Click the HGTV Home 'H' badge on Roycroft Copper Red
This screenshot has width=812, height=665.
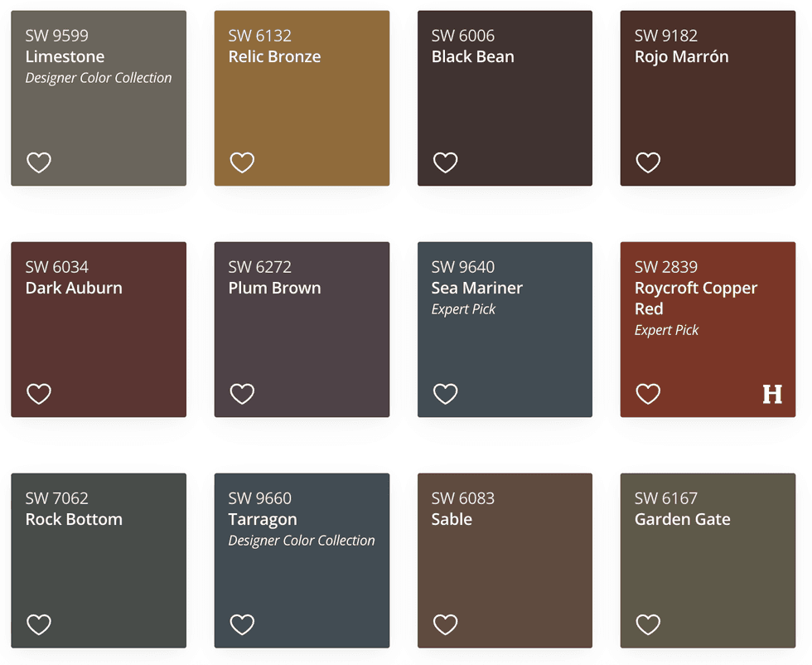(771, 395)
